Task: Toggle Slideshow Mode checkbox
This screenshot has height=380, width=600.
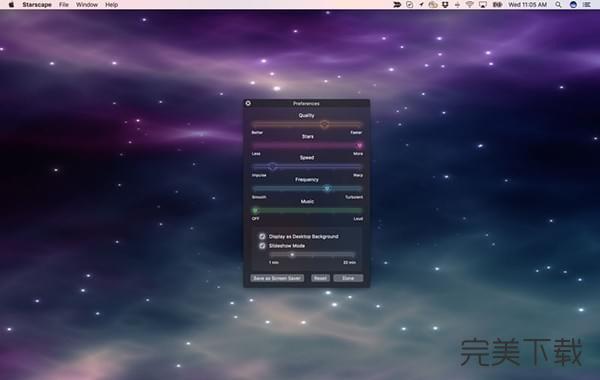Action: 262,246
